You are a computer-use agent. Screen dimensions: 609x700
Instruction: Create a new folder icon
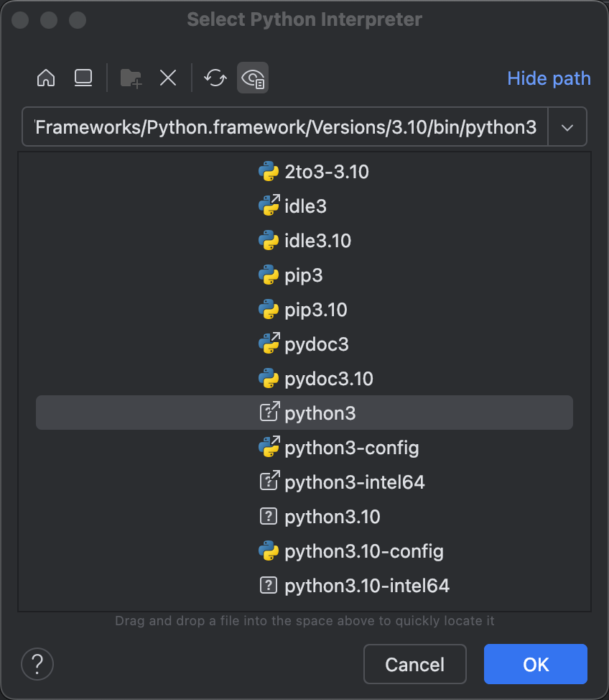tap(131, 78)
